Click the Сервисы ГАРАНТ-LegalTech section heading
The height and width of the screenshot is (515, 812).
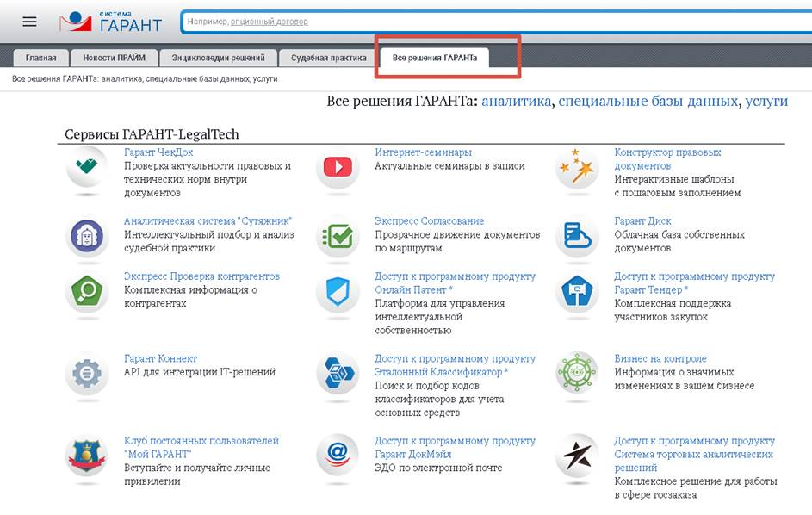(x=152, y=134)
